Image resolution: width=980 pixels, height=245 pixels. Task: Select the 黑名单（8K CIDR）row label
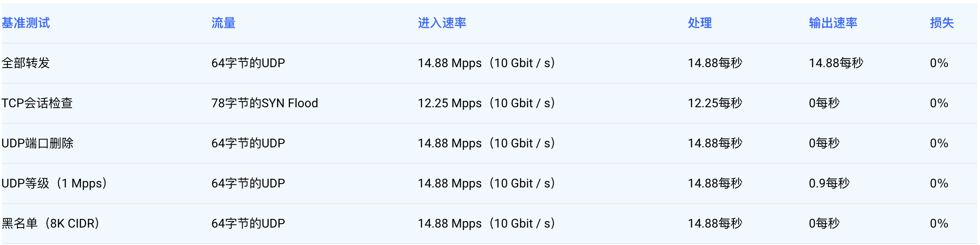pyautogui.click(x=51, y=223)
